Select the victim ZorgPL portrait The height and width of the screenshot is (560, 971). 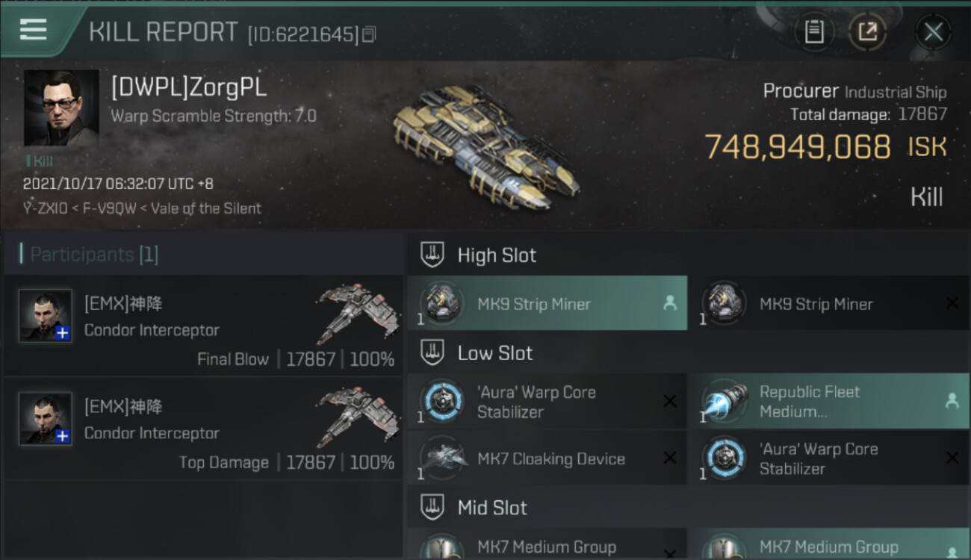tap(61, 108)
